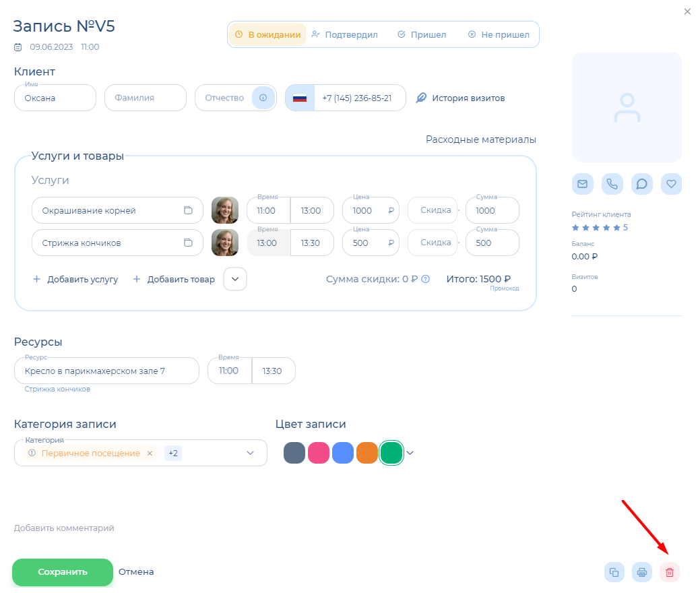Click the email envelope icon

coord(582,183)
